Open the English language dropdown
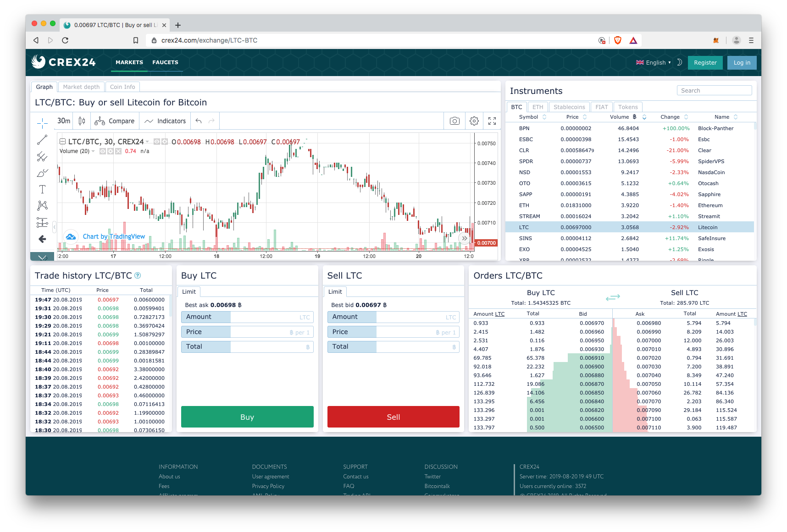This screenshot has width=787, height=532. (x=654, y=62)
